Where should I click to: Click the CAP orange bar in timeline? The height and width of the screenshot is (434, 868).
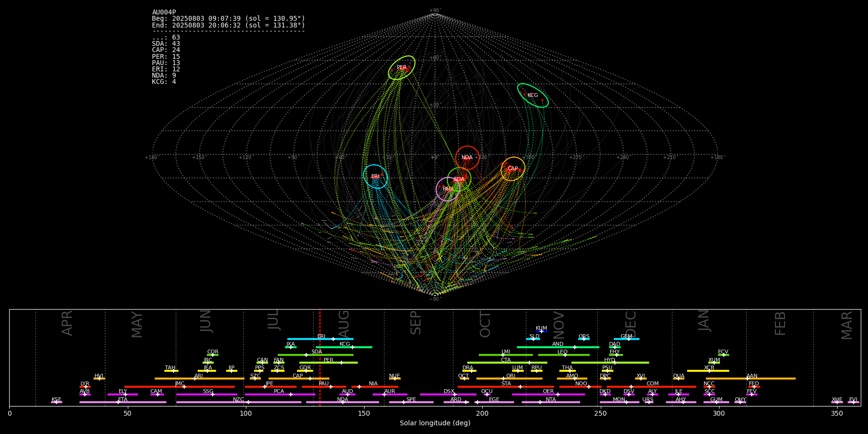tap(299, 379)
